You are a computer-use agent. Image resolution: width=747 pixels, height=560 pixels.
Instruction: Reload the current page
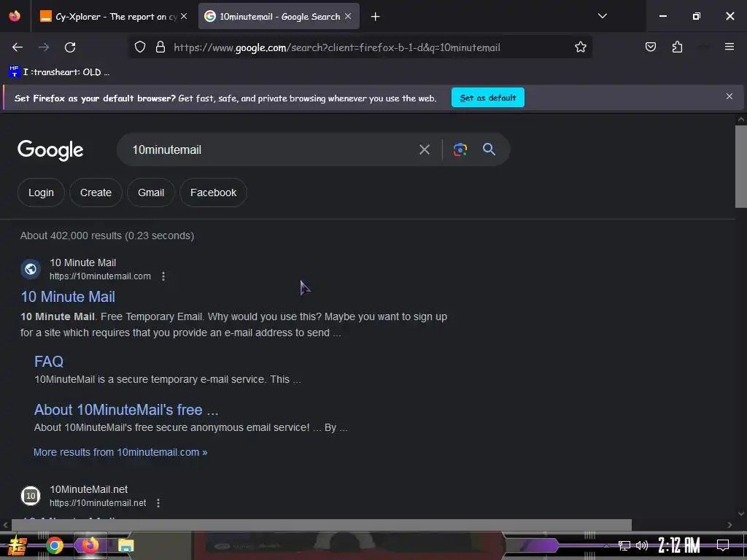click(x=70, y=47)
